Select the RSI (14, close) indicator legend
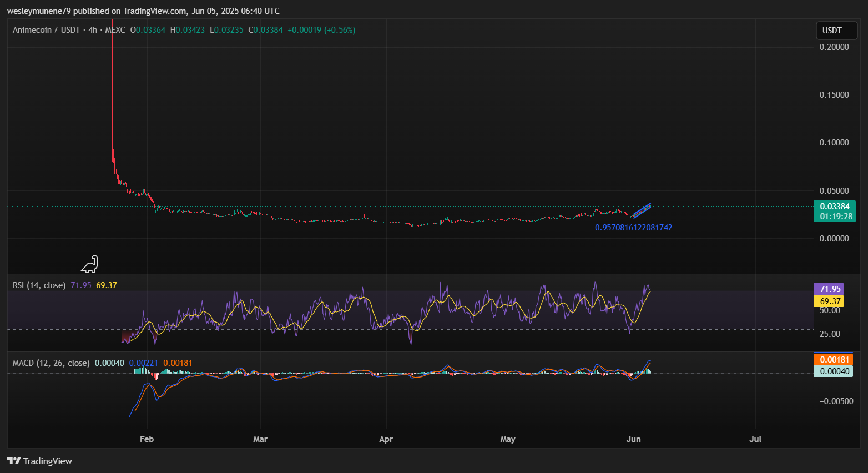868x473 pixels. tap(39, 285)
